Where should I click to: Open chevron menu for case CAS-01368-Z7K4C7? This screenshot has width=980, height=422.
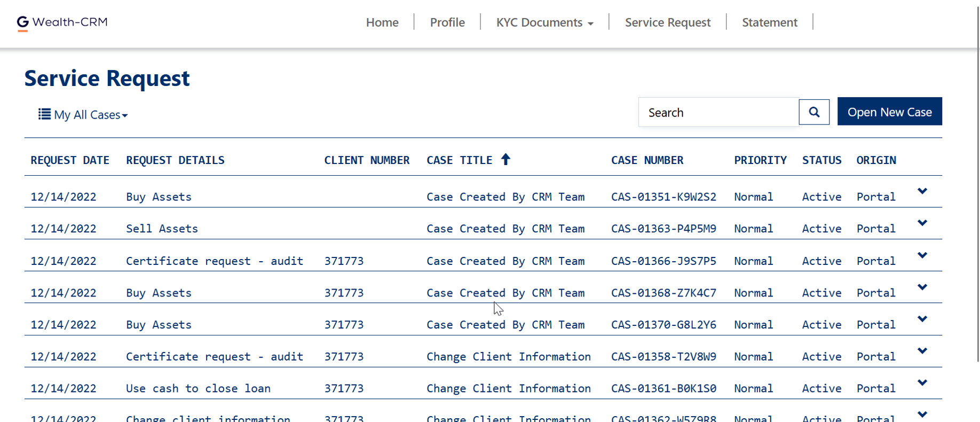point(922,287)
